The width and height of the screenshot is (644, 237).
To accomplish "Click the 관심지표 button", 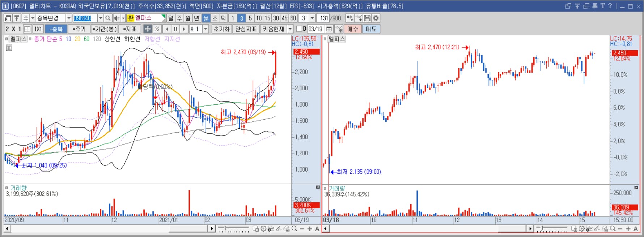I will pyautogui.click(x=246, y=29).
